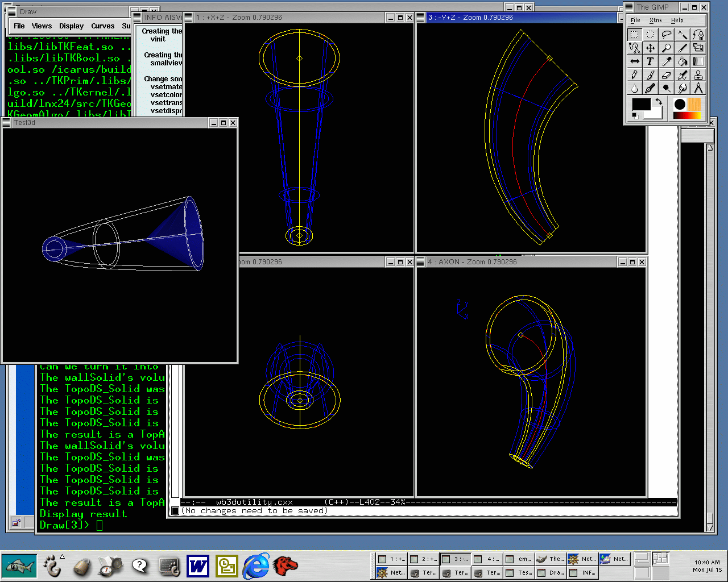Reset colors to default black and white
The height and width of the screenshot is (582, 728).
click(635, 116)
